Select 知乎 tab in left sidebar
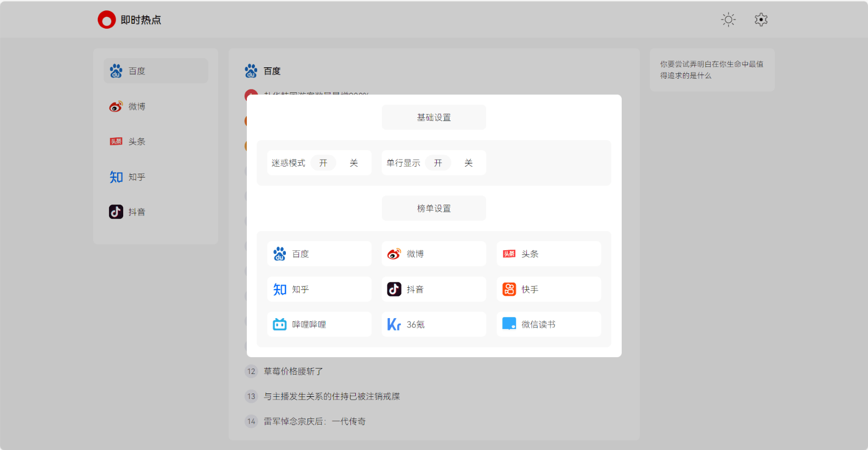The image size is (868, 450). [x=156, y=177]
